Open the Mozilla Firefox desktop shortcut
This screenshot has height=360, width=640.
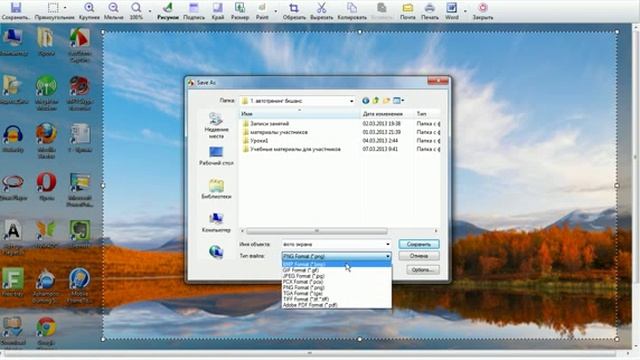46,140
